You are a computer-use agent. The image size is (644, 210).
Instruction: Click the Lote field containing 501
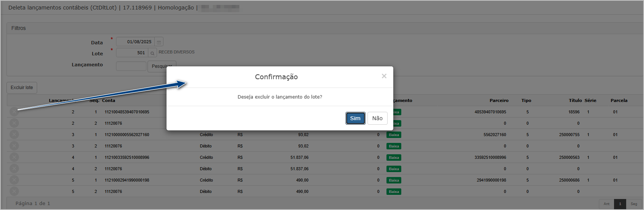pos(132,53)
